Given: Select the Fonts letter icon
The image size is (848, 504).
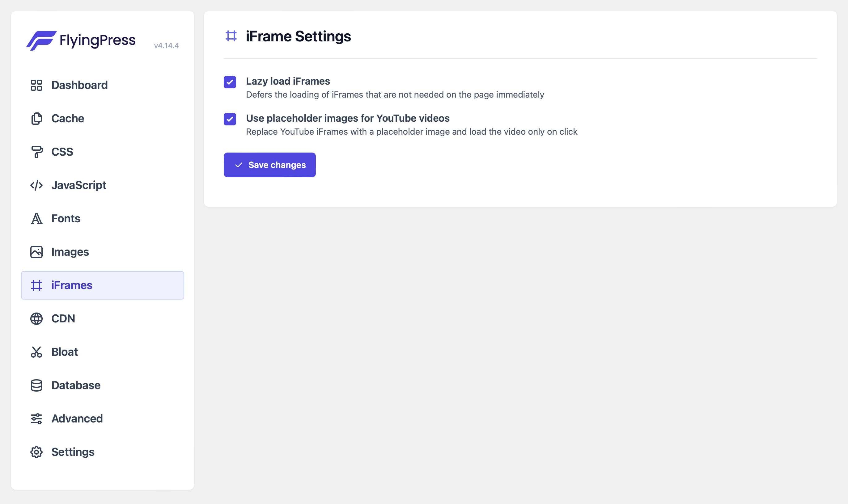Looking at the screenshot, I should pyautogui.click(x=36, y=218).
